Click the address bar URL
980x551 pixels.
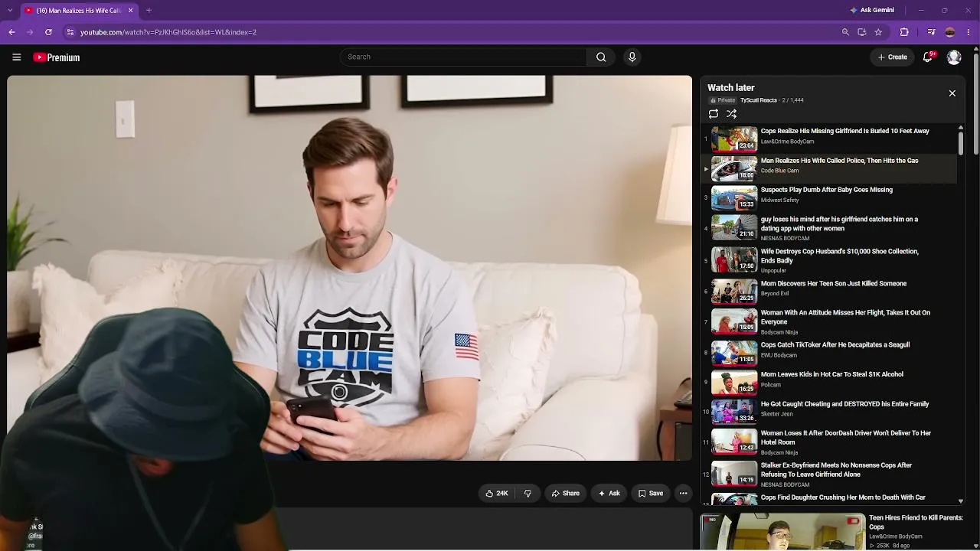(x=168, y=32)
